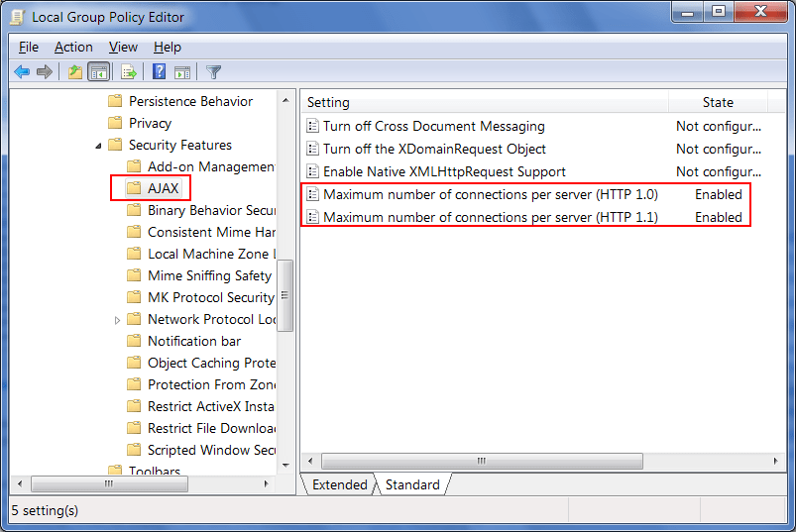796x532 pixels.
Task: Click the Toolbars folder icon
Action: pos(115,470)
